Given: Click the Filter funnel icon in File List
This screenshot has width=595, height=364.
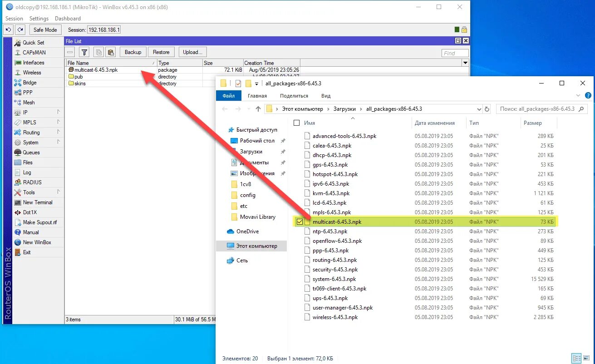Looking at the screenshot, I should [84, 52].
